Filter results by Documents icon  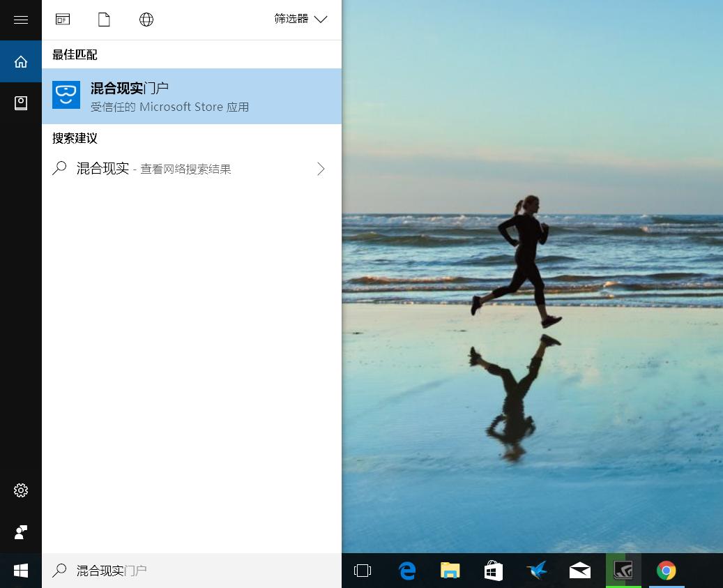click(104, 20)
